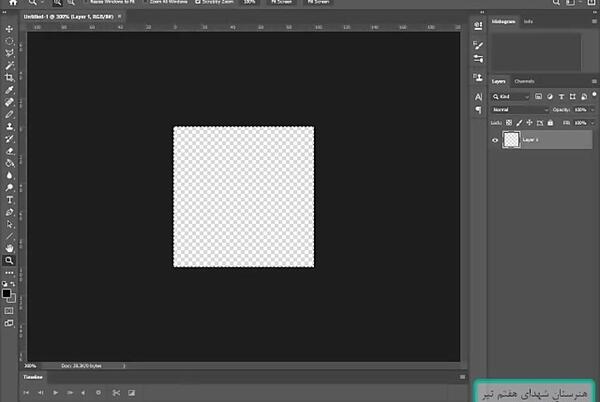The image size is (600, 402).
Task: Swap foreground and background colors
Action: pos(13,284)
